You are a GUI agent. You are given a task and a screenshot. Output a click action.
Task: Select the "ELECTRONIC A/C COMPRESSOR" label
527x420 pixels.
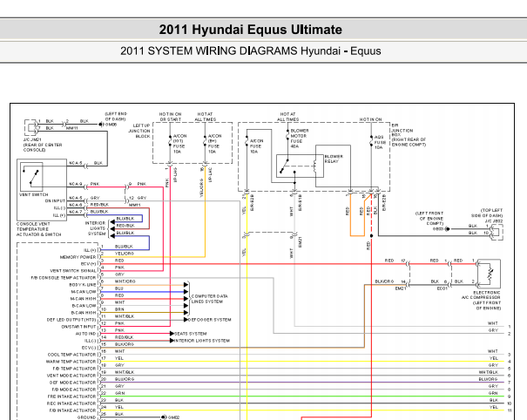pos(481,295)
